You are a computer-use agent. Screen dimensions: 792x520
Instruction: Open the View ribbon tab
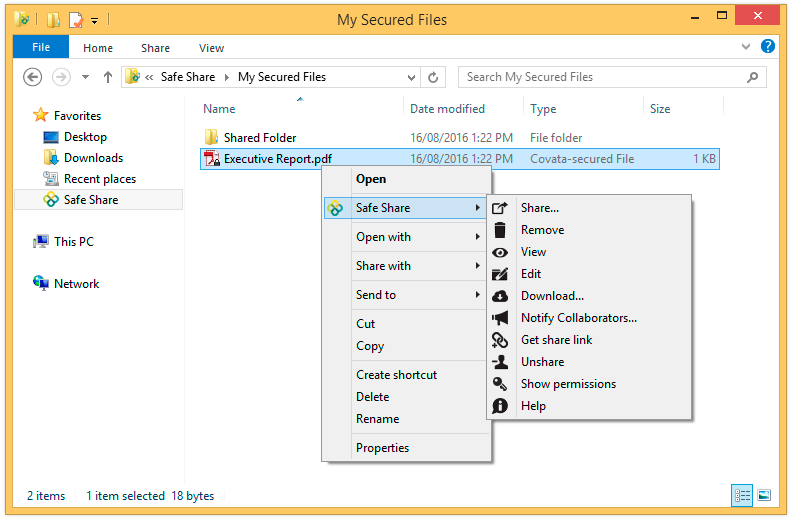pos(211,48)
